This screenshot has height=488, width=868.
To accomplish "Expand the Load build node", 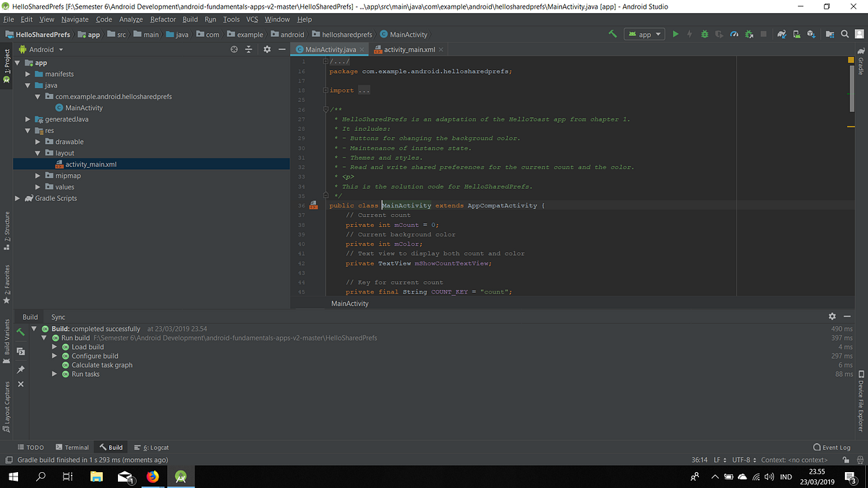I will pos(55,347).
